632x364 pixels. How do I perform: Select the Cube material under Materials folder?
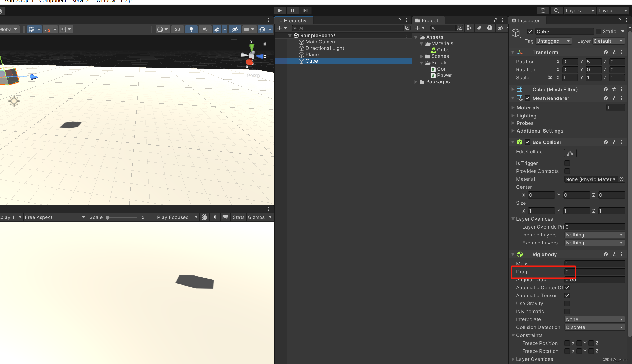click(444, 50)
